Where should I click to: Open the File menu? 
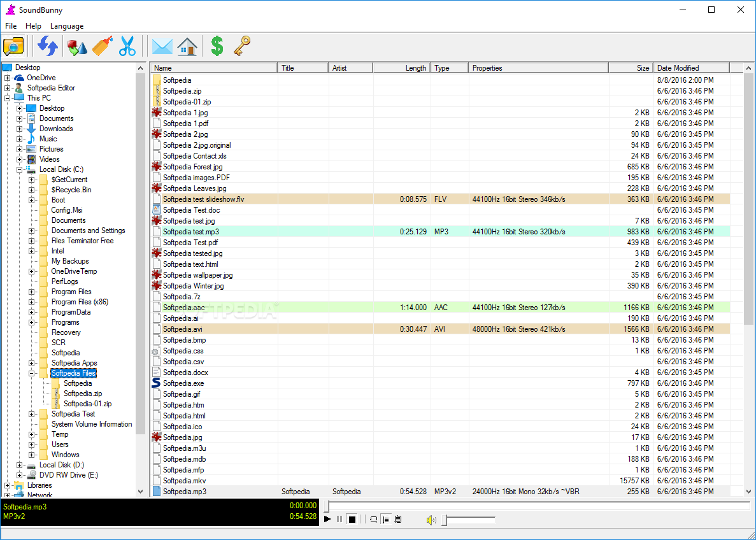tap(11, 26)
